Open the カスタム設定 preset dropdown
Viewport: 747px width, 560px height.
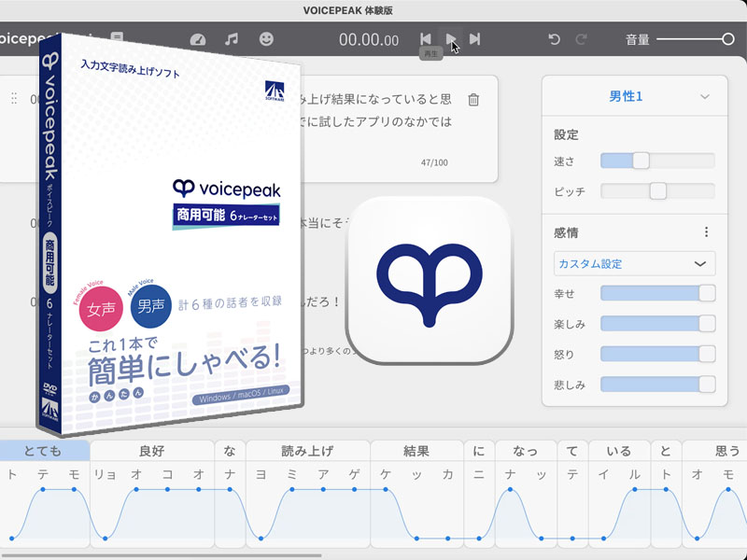[635, 263]
